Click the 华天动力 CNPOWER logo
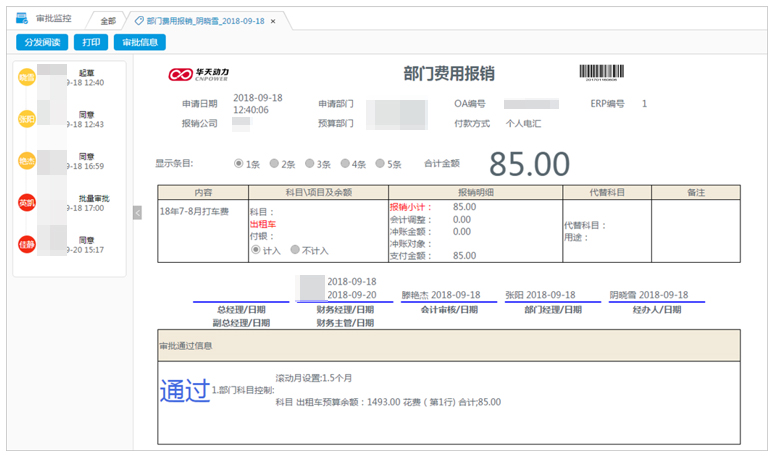773x457 pixels. pyautogui.click(x=199, y=74)
